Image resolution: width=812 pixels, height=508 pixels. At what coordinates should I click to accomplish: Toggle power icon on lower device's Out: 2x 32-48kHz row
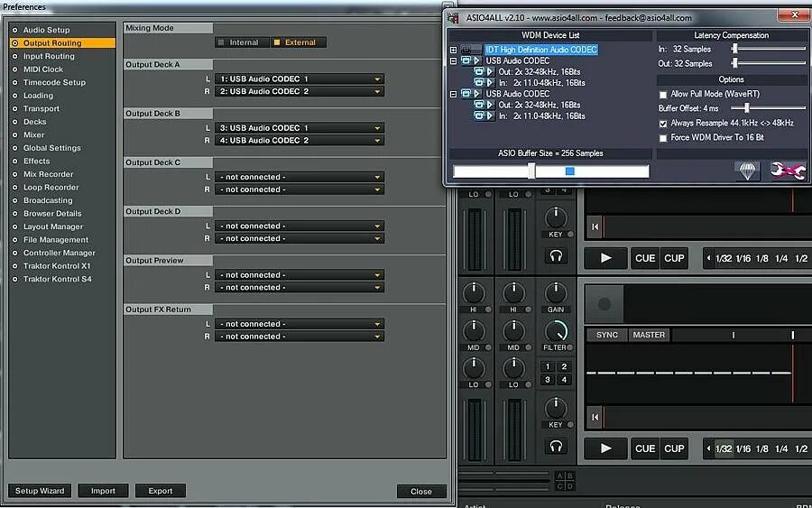(479, 105)
